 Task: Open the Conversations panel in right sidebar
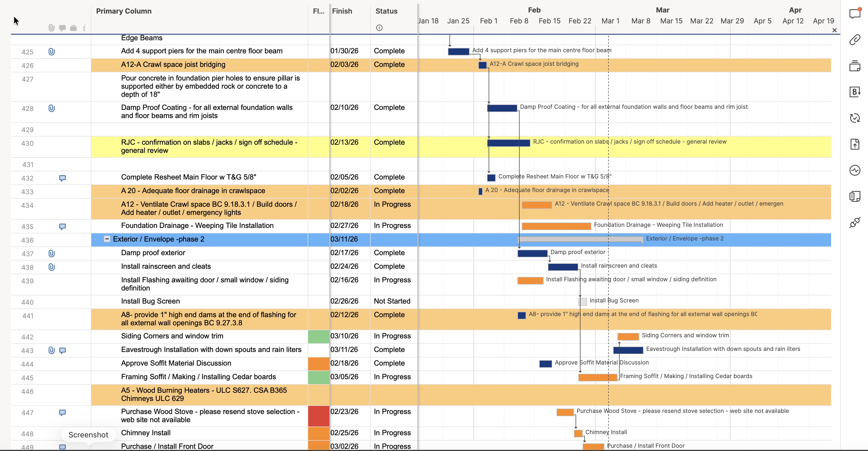coord(855,14)
